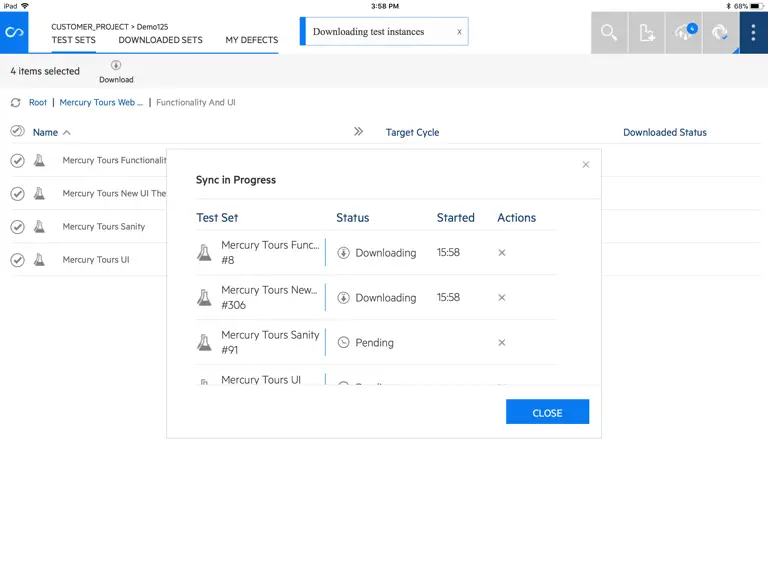The width and height of the screenshot is (768, 576).
Task: Expand columns with the double chevron arrow
Action: pos(359,131)
